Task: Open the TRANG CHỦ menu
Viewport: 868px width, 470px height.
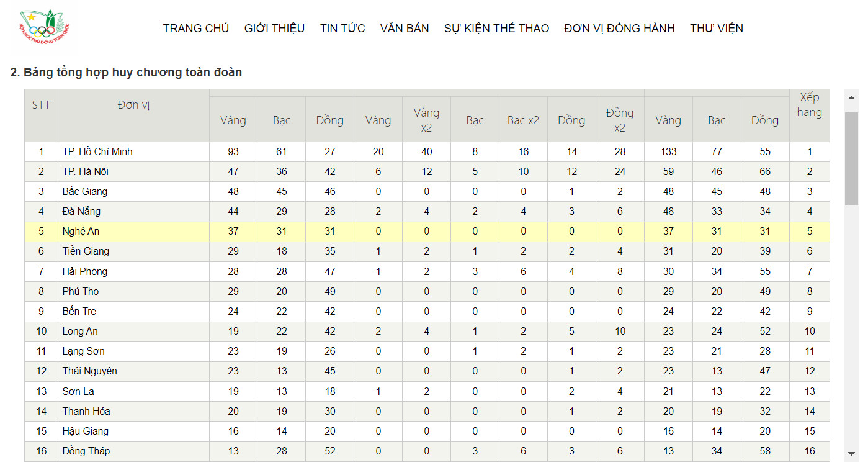Action: tap(196, 29)
